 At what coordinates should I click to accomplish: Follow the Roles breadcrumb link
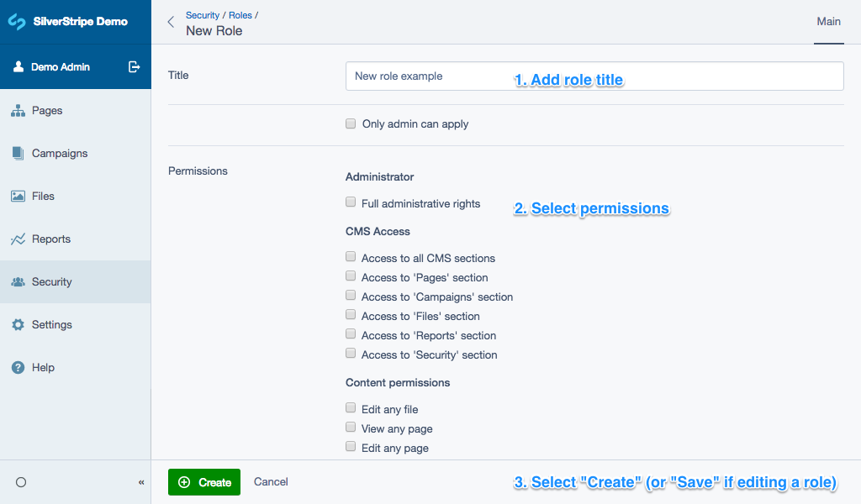coord(240,15)
